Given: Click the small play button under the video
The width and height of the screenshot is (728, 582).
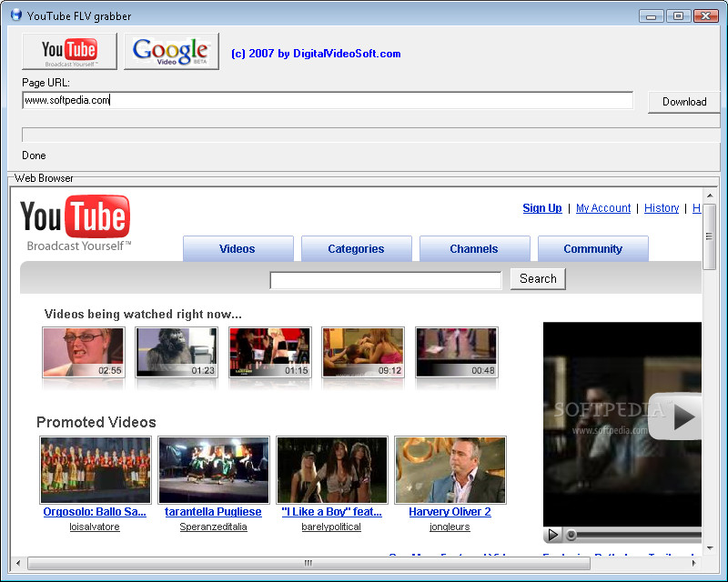Looking at the screenshot, I should click(552, 535).
